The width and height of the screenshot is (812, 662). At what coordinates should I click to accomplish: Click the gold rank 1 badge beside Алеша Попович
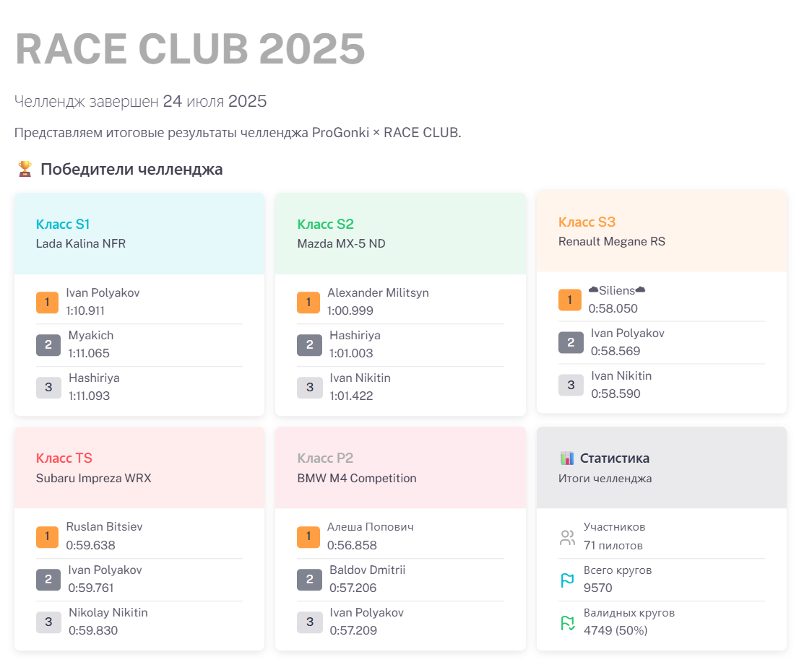point(309,536)
